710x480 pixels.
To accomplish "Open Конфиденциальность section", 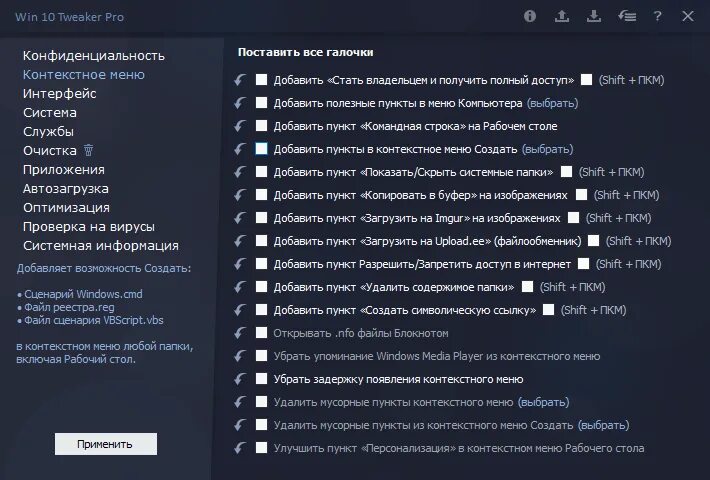I will click(94, 56).
